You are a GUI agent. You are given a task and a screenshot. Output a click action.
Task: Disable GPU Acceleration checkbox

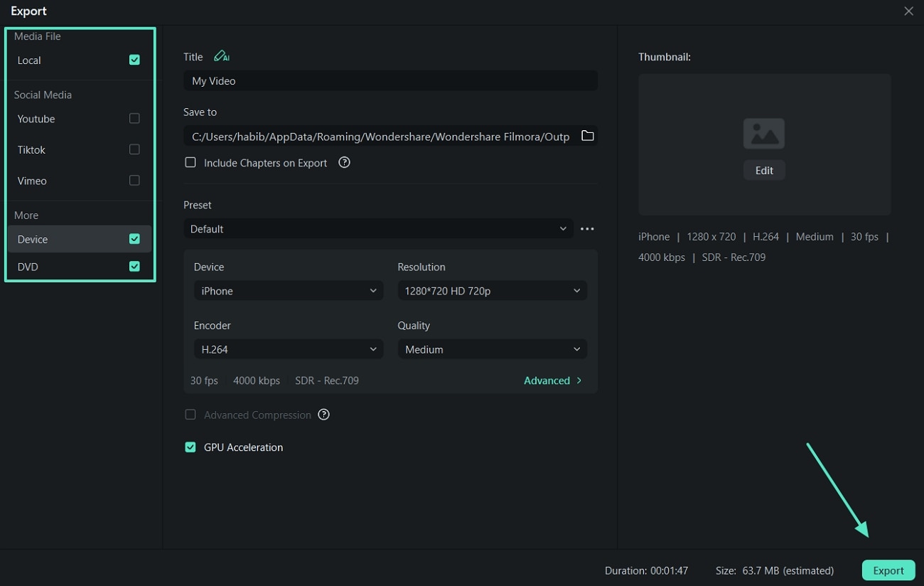[x=190, y=447]
